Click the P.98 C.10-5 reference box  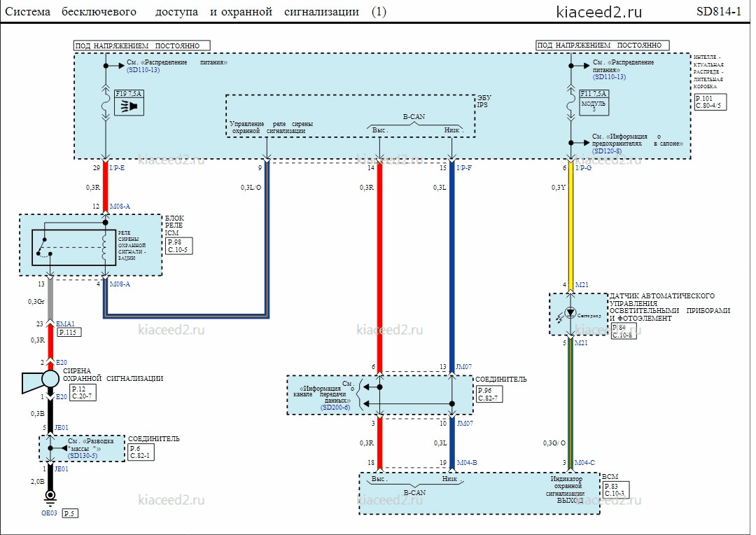(x=179, y=246)
